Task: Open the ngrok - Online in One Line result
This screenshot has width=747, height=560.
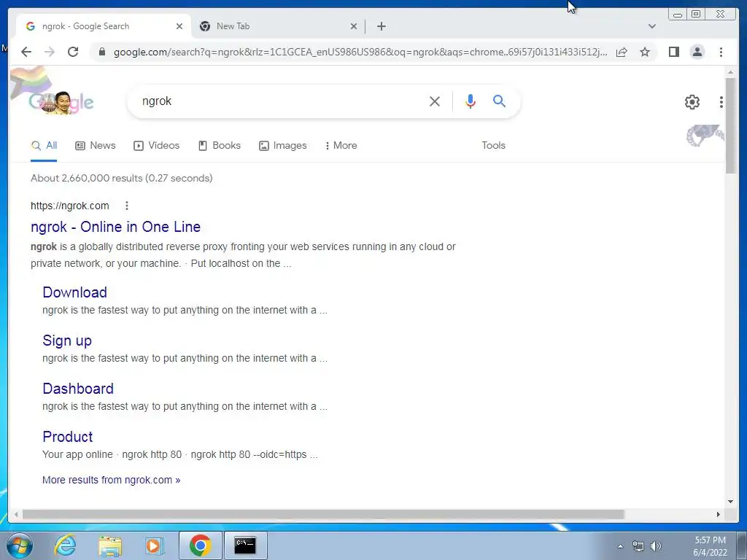Action: coord(115,227)
